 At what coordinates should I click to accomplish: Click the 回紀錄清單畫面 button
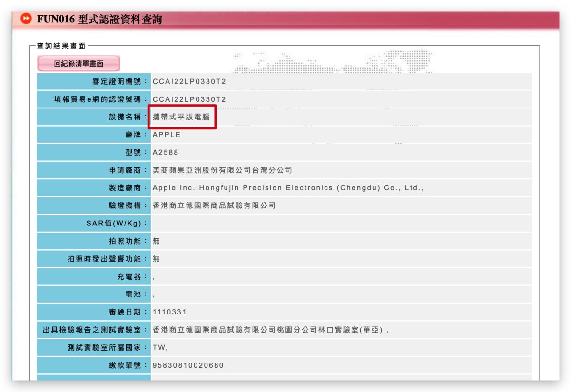coord(79,63)
